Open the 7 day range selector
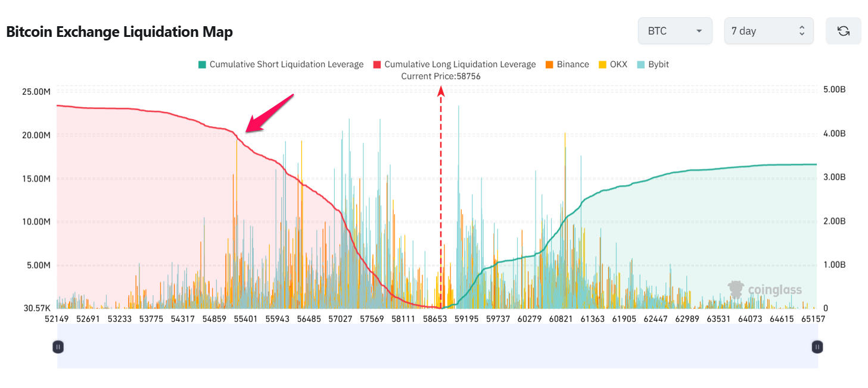 point(769,31)
